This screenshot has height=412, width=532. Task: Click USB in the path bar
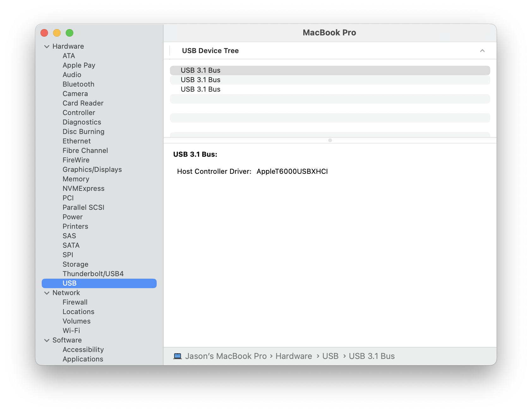[x=330, y=356]
